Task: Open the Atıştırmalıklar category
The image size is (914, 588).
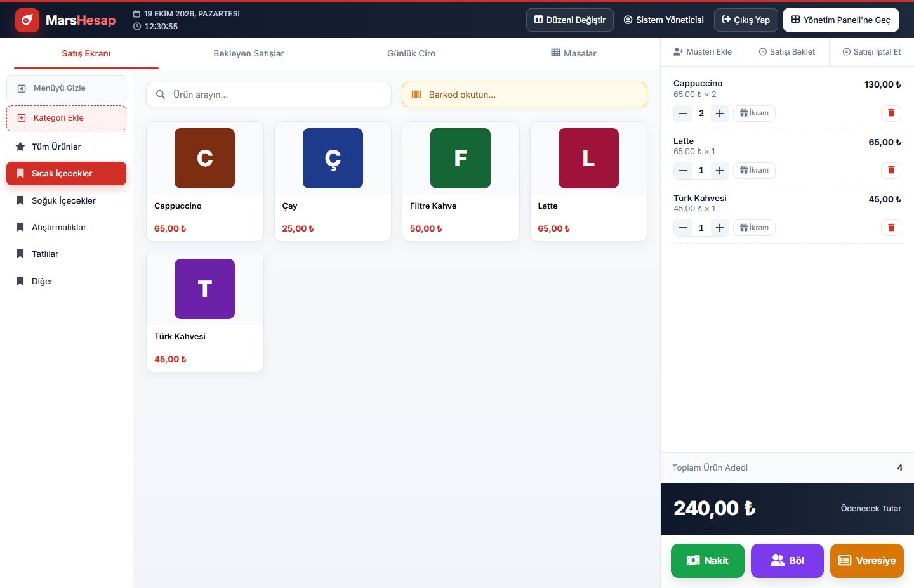Action: 66,227
